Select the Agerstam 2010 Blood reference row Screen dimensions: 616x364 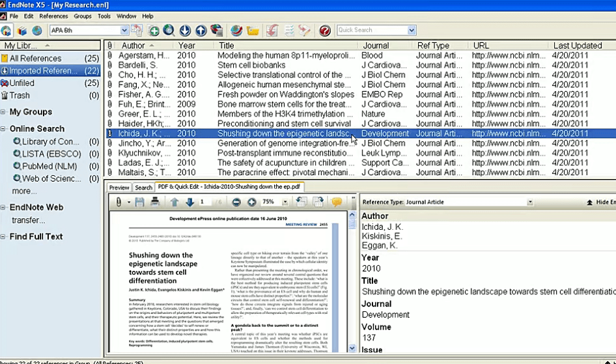361,55
